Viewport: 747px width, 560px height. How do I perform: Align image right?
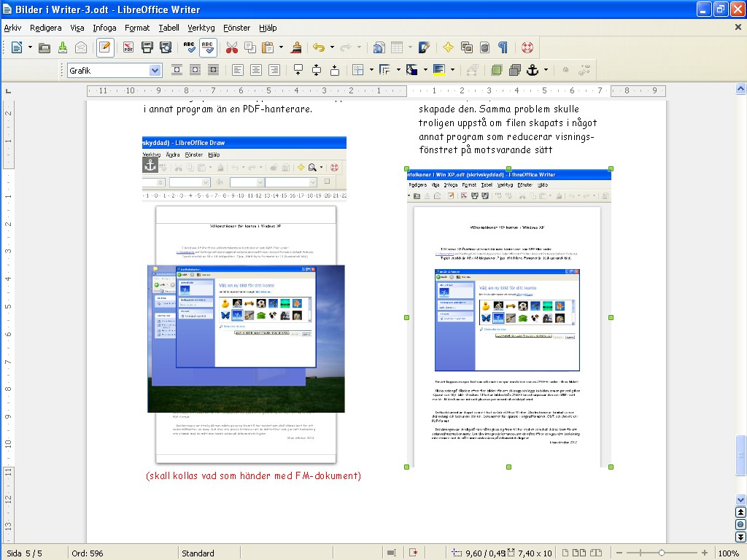coord(274,71)
